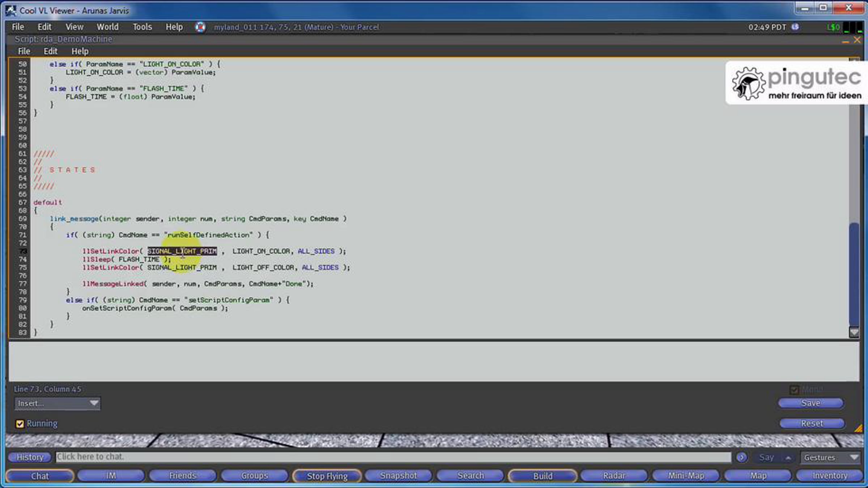Click the L$0 balance indicator
The width and height of the screenshot is (868, 488).
pyautogui.click(x=833, y=27)
